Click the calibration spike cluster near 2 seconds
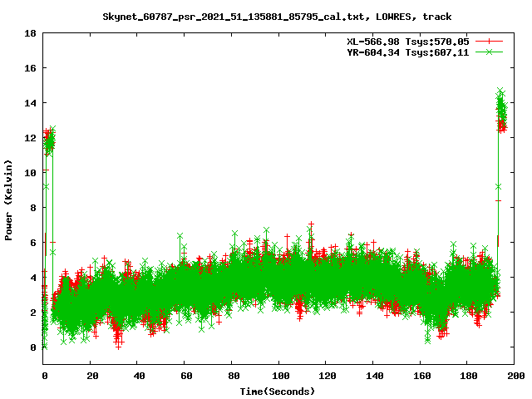The width and height of the screenshot is (532, 399). pos(49,140)
